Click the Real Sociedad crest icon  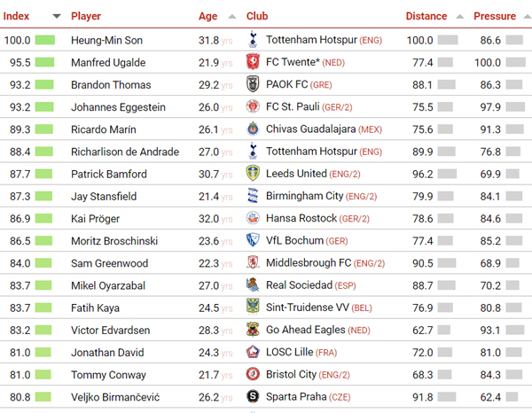tap(253, 285)
